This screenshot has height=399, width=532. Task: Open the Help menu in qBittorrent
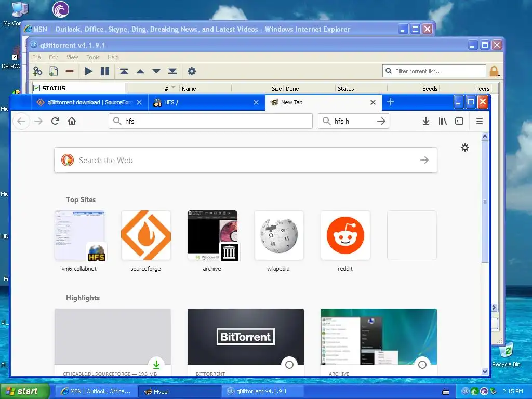coord(113,57)
